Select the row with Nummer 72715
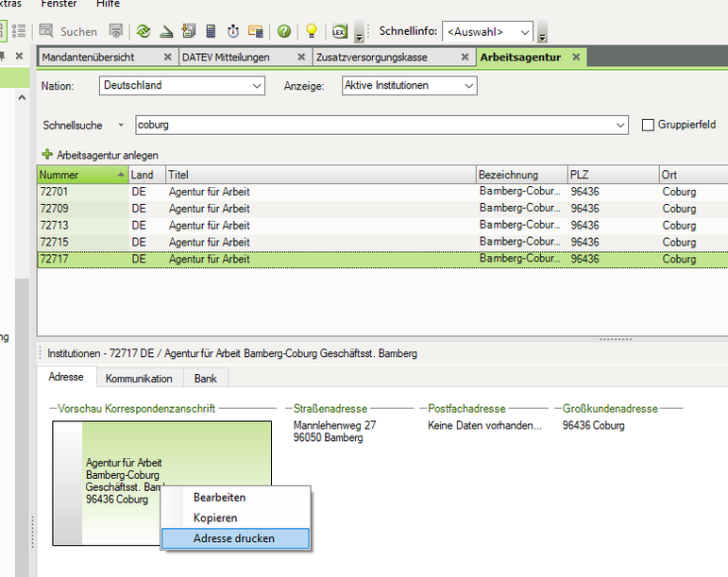 pyautogui.click(x=382, y=242)
